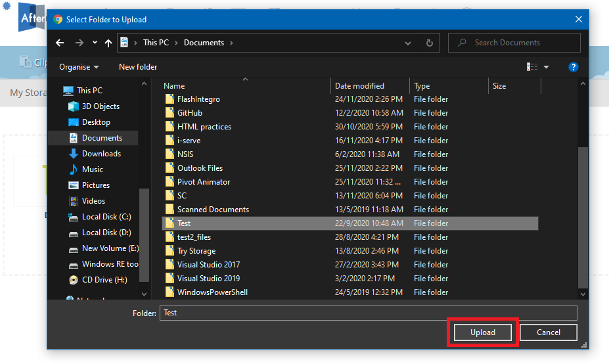Create a New folder
The image size is (609, 364).
click(138, 67)
